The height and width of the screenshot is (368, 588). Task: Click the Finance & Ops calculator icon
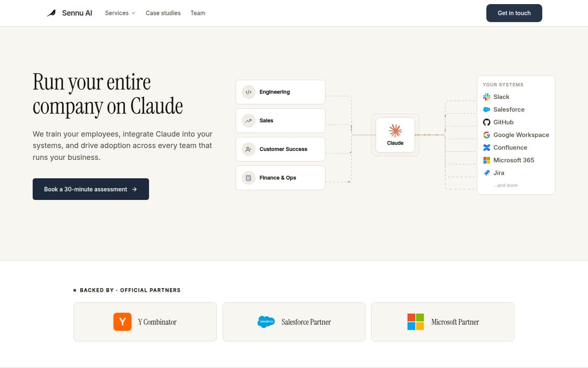click(248, 178)
